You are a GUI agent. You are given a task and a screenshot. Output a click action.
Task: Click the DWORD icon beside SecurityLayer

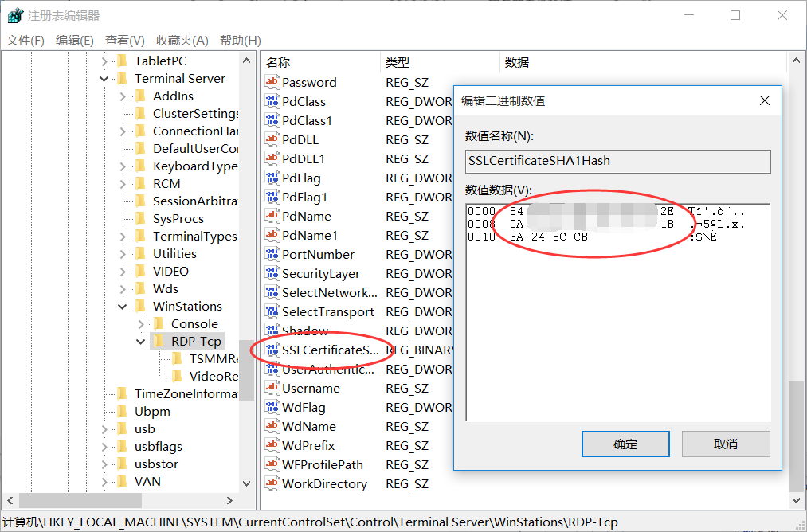point(271,273)
